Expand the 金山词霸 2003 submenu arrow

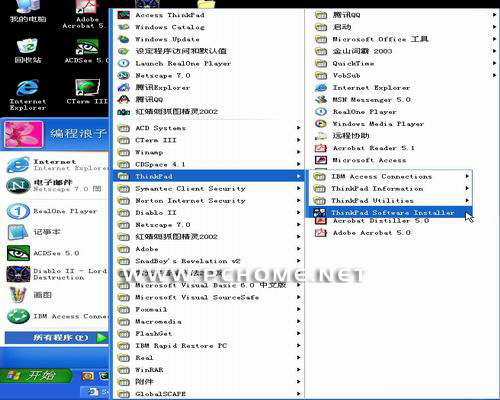pos(495,51)
